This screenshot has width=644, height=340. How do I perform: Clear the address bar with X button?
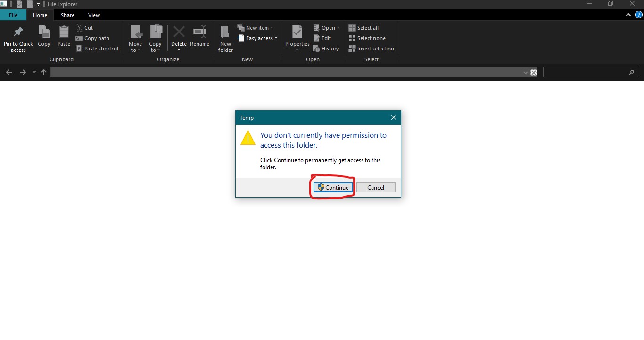coord(534,73)
